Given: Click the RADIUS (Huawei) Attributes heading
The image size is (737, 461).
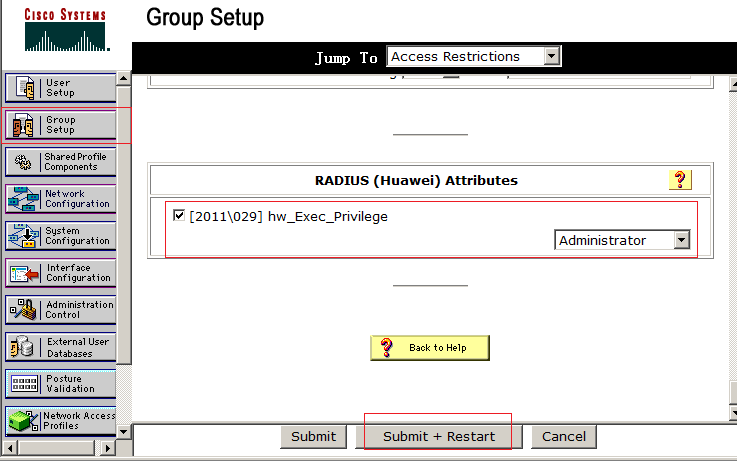Looking at the screenshot, I should pyautogui.click(x=416, y=180).
